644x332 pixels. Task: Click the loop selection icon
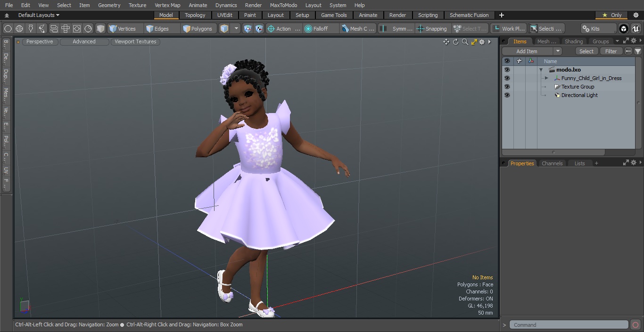[x=54, y=29]
